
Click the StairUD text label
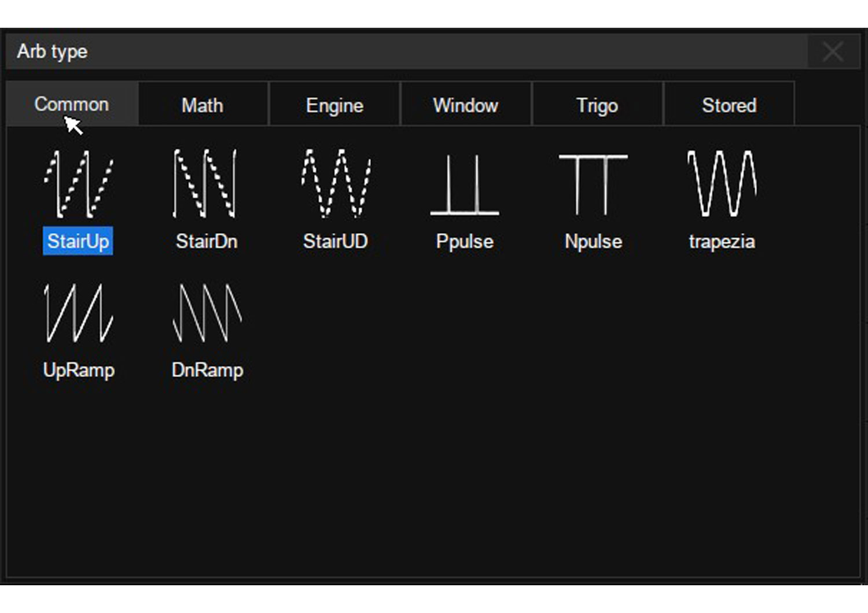336,241
